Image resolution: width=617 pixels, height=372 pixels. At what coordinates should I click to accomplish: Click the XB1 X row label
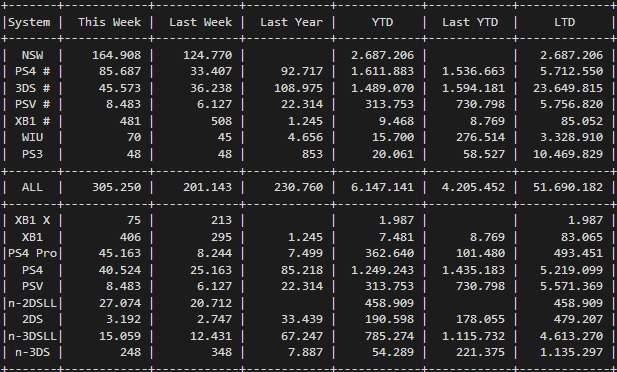[33, 220]
